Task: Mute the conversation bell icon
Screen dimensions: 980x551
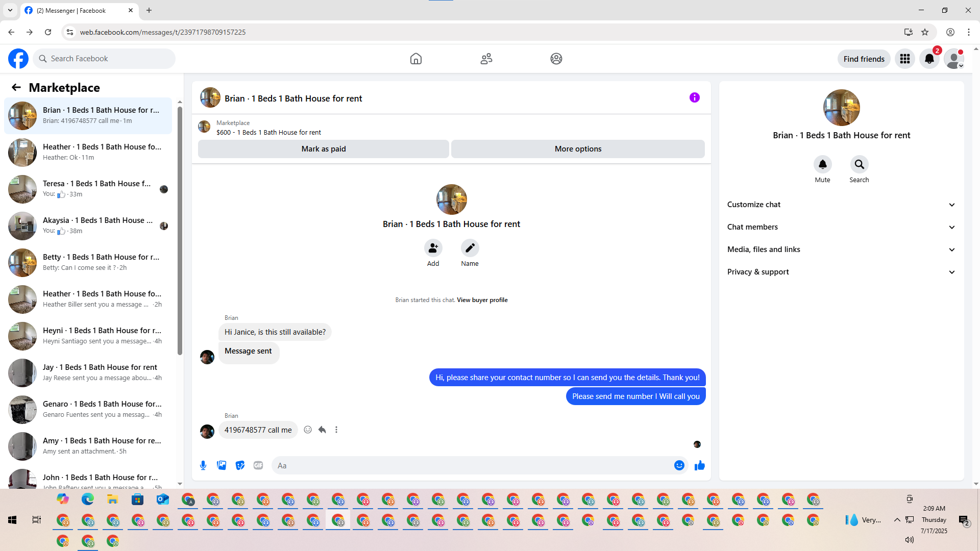Action: click(x=822, y=164)
